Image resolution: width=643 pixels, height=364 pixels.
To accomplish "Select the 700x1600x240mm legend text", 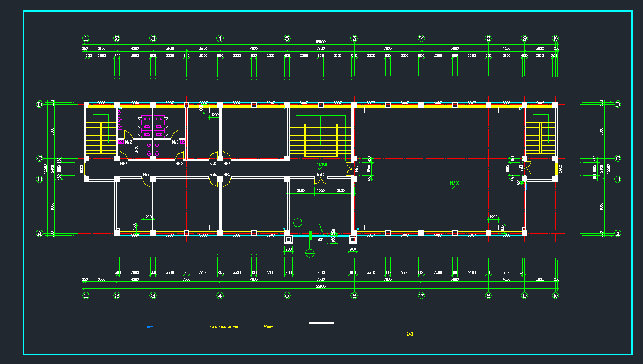I will (224, 327).
